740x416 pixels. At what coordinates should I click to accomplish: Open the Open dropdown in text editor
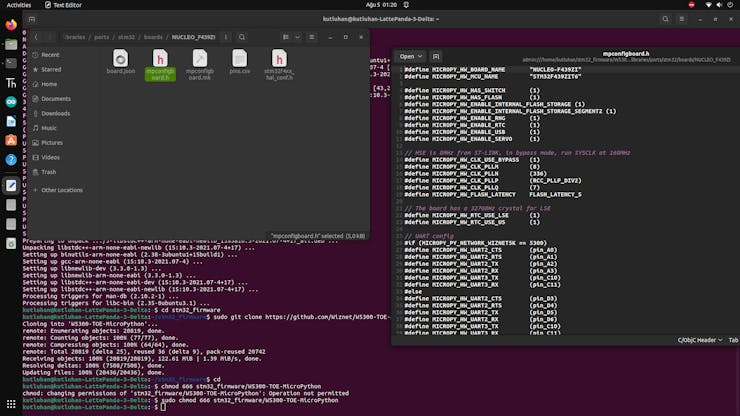click(x=409, y=56)
